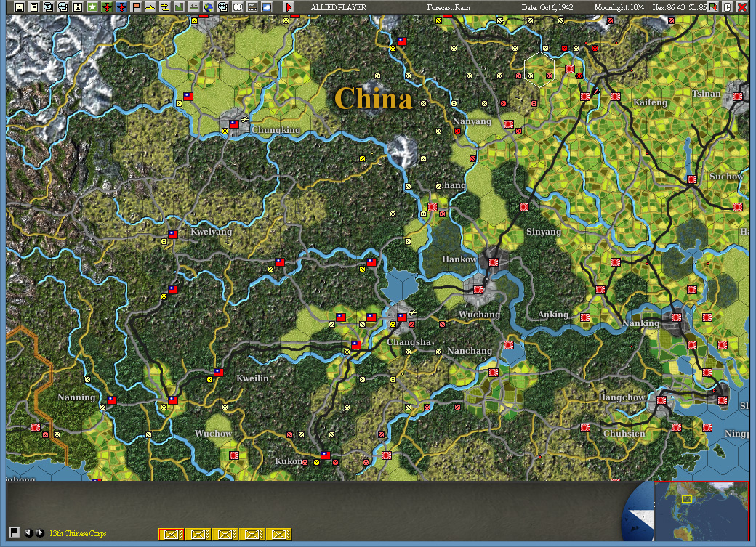
Task: Select the Chinese flag at Kweiyang
Action: [x=172, y=235]
